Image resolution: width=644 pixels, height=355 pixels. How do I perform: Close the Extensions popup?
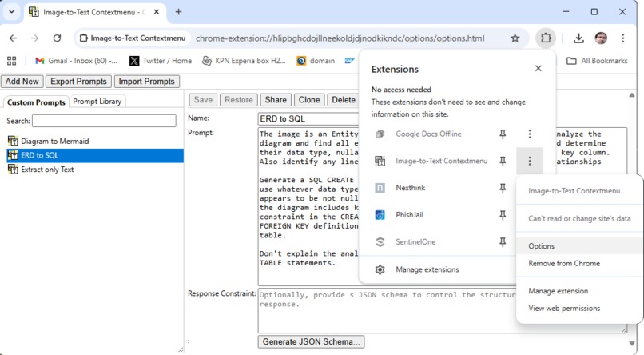click(538, 68)
